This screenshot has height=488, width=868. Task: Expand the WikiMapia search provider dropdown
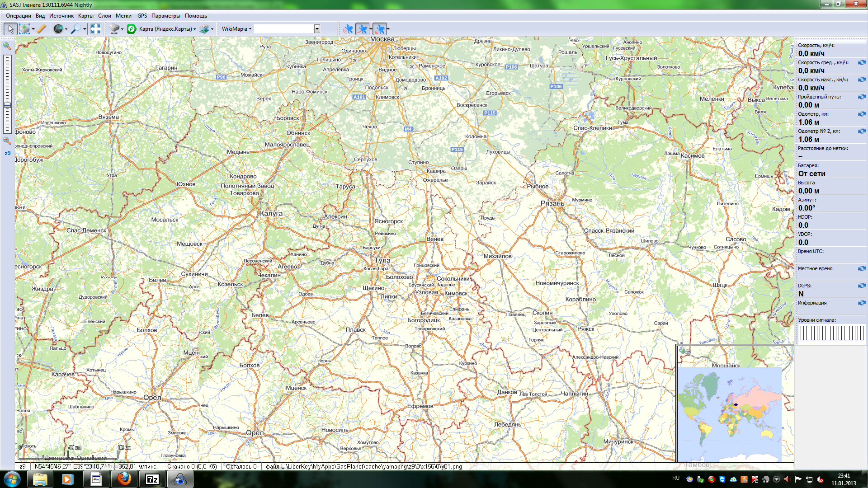236,29
